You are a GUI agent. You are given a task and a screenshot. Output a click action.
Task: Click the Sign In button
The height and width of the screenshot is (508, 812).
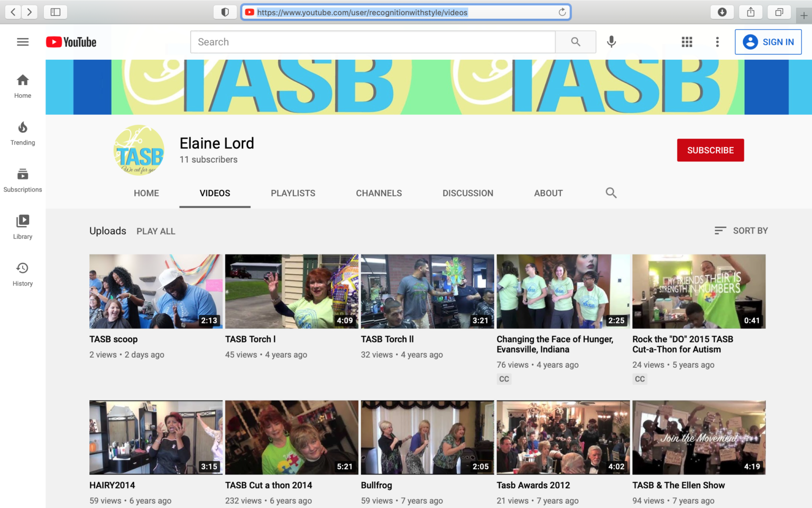(768, 42)
